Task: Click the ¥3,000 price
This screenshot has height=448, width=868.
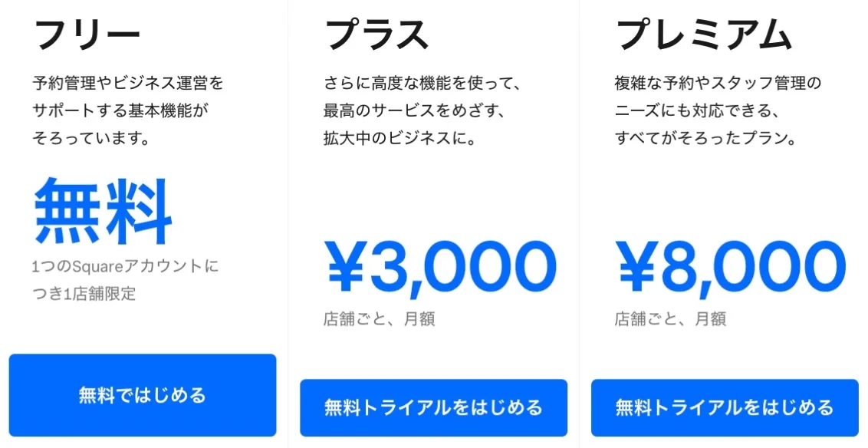Action: (439, 268)
